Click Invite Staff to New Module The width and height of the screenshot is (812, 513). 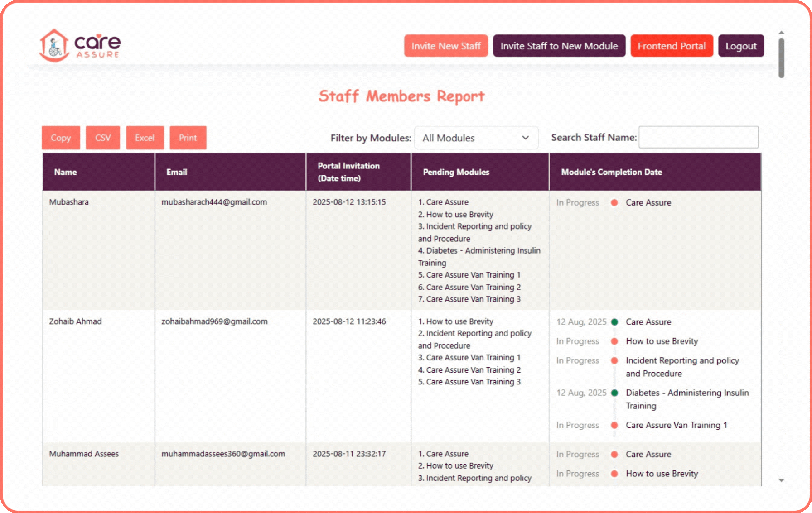point(559,45)
